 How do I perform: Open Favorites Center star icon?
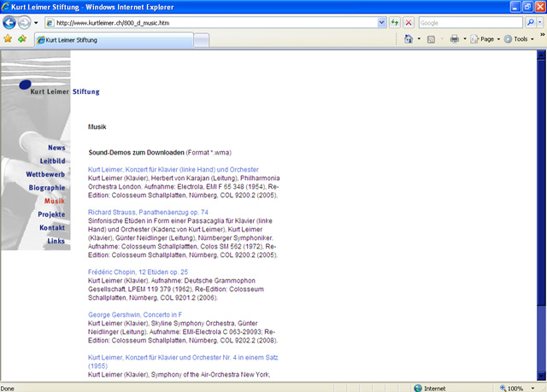point(8,39)
